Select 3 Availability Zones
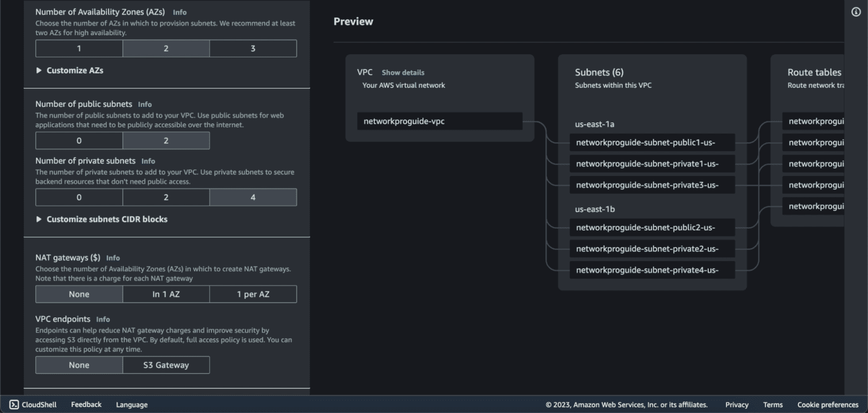The width and height of the screenshot is (868, 413). coord(253,48)
